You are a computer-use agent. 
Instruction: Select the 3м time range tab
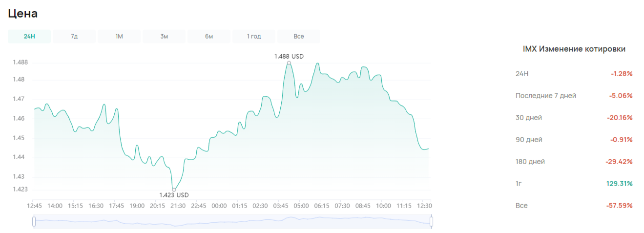[x=164, y=37]
